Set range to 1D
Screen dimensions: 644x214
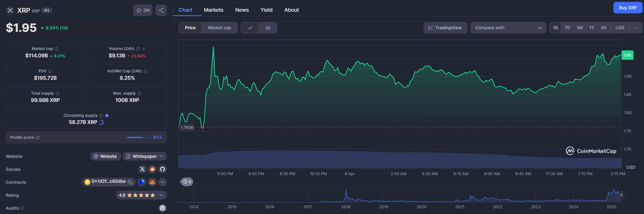555,28
